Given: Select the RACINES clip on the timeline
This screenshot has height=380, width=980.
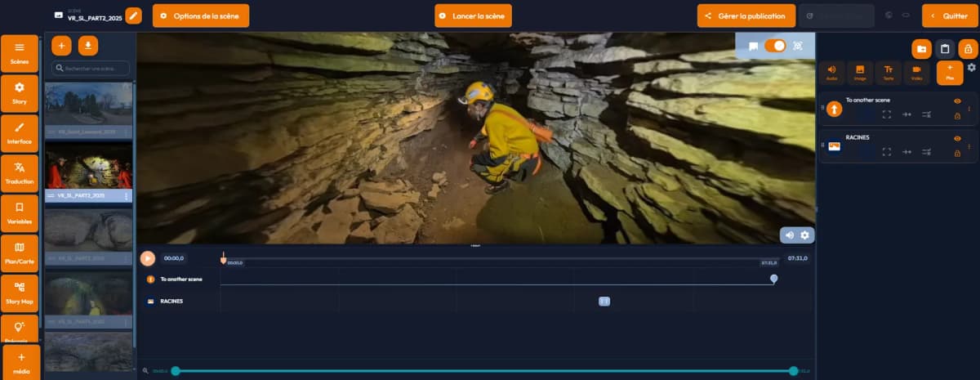Looking at the screenshot, I should [604, 302].
